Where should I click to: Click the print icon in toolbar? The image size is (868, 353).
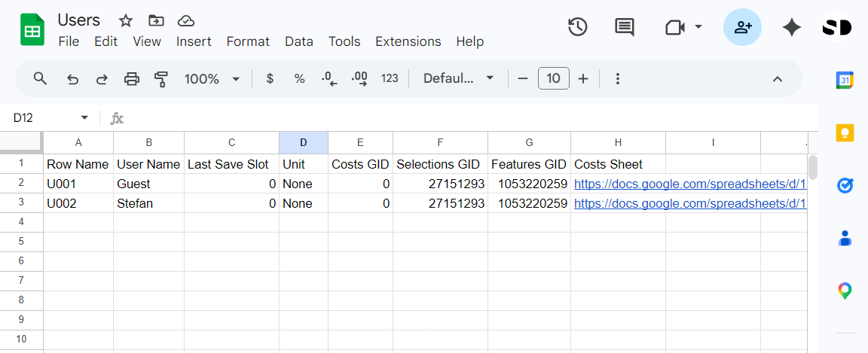(x=132, y=79)
